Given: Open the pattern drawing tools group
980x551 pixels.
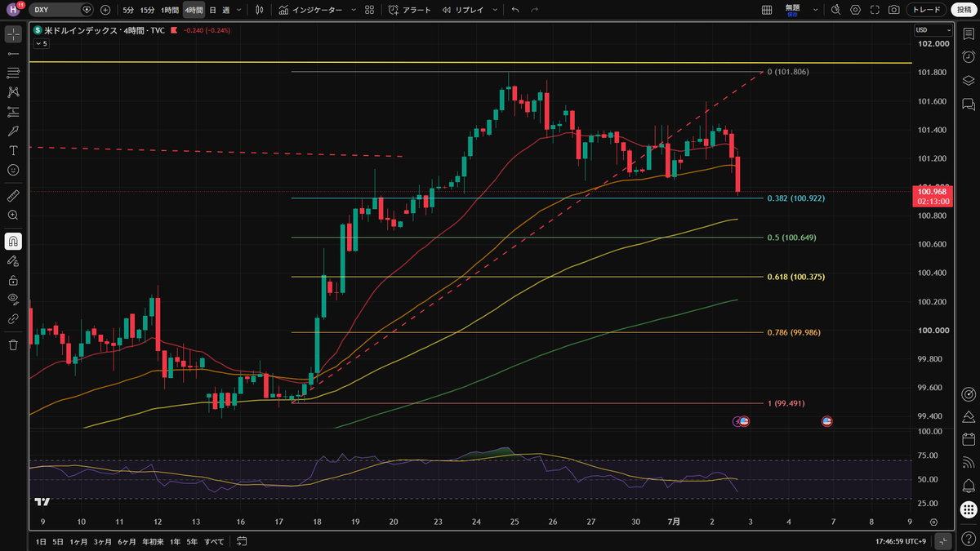Looking at the screenshot, I should click(13, 92).
